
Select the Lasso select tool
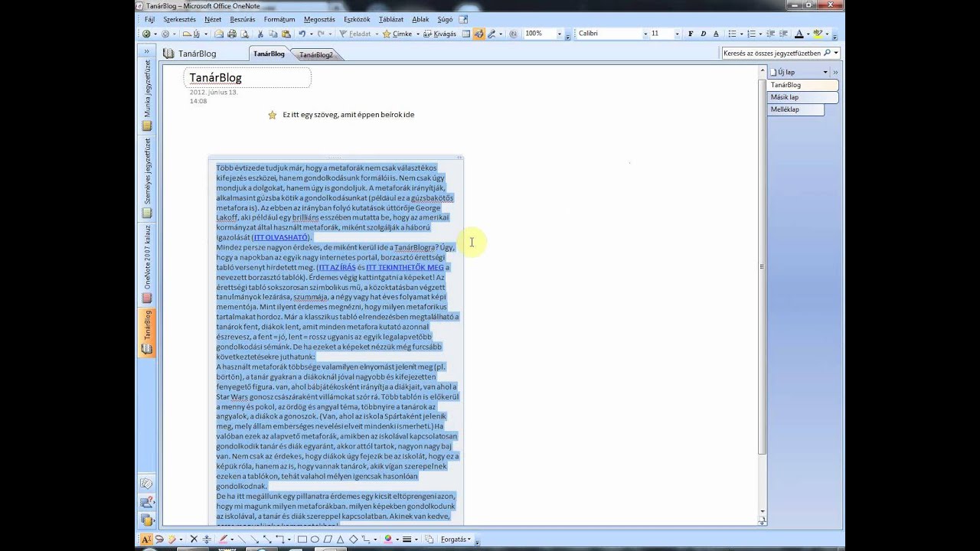(159, 540)
